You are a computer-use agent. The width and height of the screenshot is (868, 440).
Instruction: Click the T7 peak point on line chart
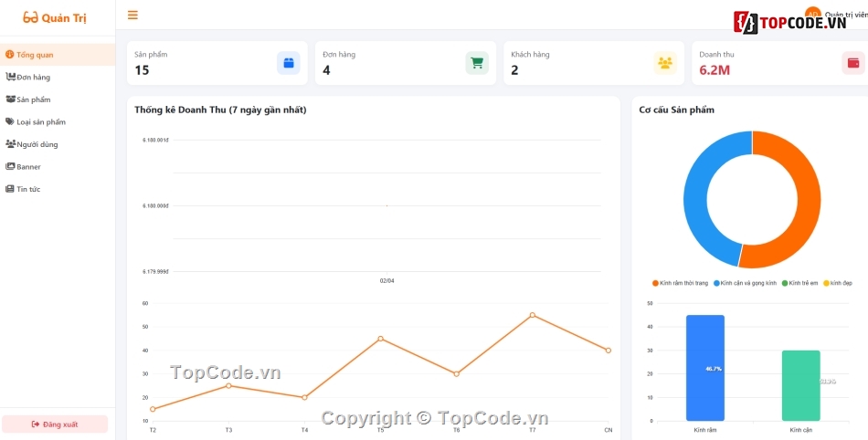[532, 315]
